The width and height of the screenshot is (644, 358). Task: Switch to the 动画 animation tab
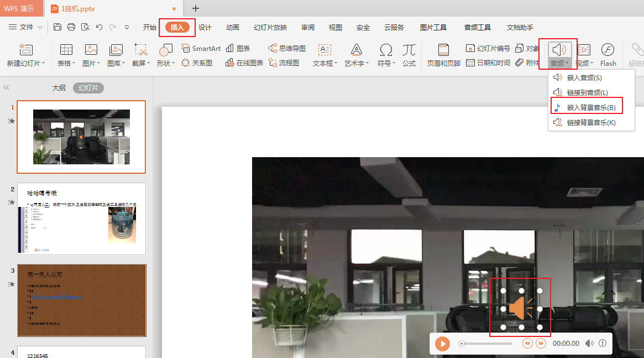233,28
